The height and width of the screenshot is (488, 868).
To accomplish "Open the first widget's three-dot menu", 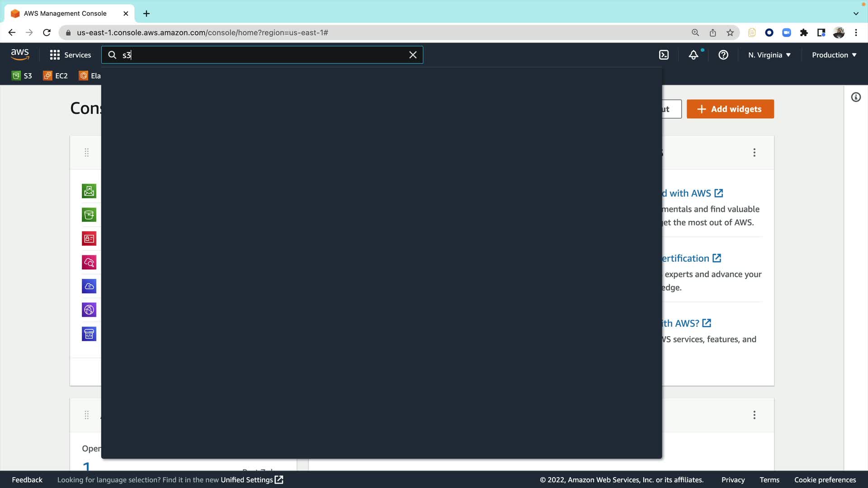I will [754, 153].
